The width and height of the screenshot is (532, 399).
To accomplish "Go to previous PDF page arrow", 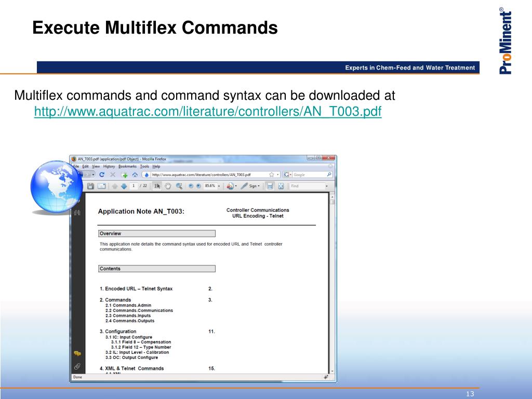I will [115, 186].
